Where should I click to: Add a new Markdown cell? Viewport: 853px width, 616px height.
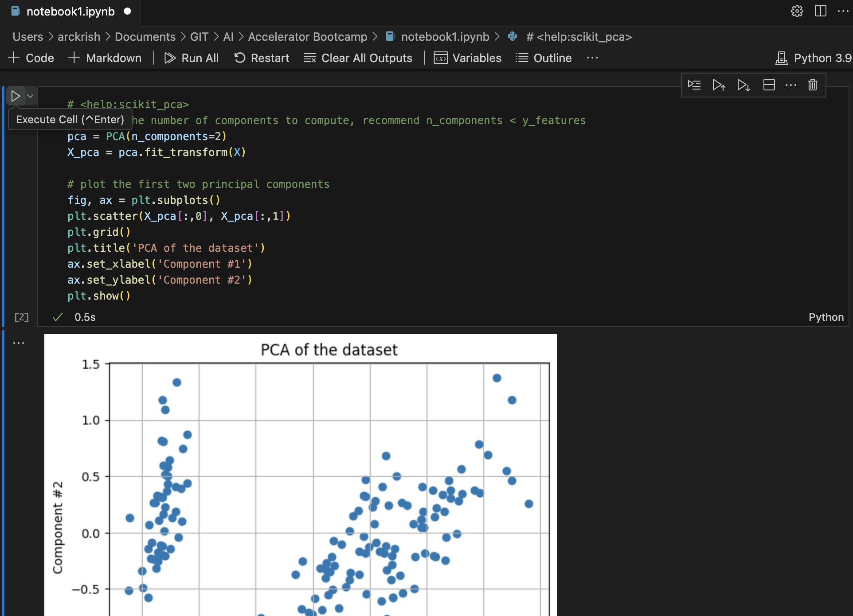[x=105, y=58]
